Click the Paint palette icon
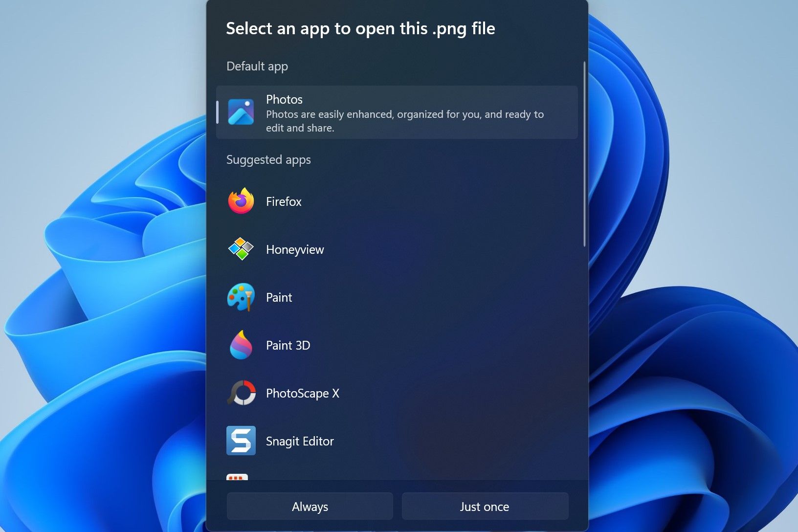This screenshot has height=532, width=798. coord(241,297)
